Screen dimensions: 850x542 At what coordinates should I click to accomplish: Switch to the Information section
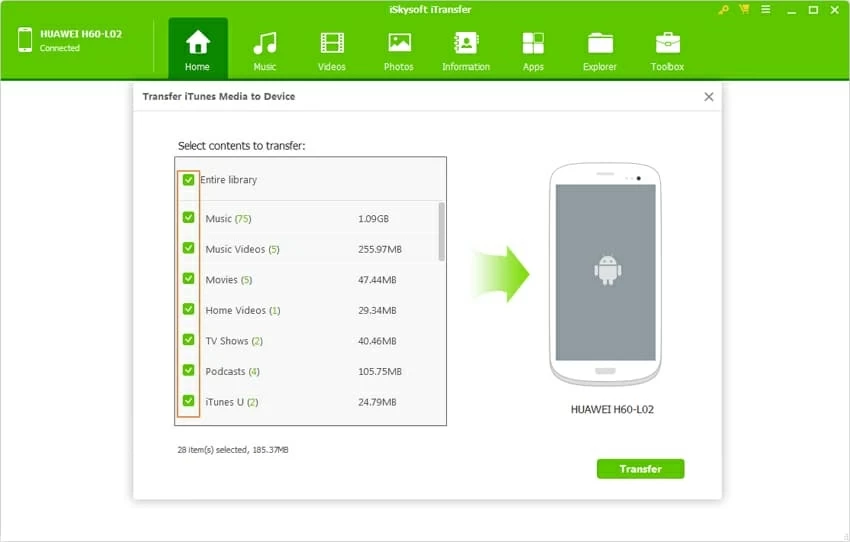tap(466, 50)
